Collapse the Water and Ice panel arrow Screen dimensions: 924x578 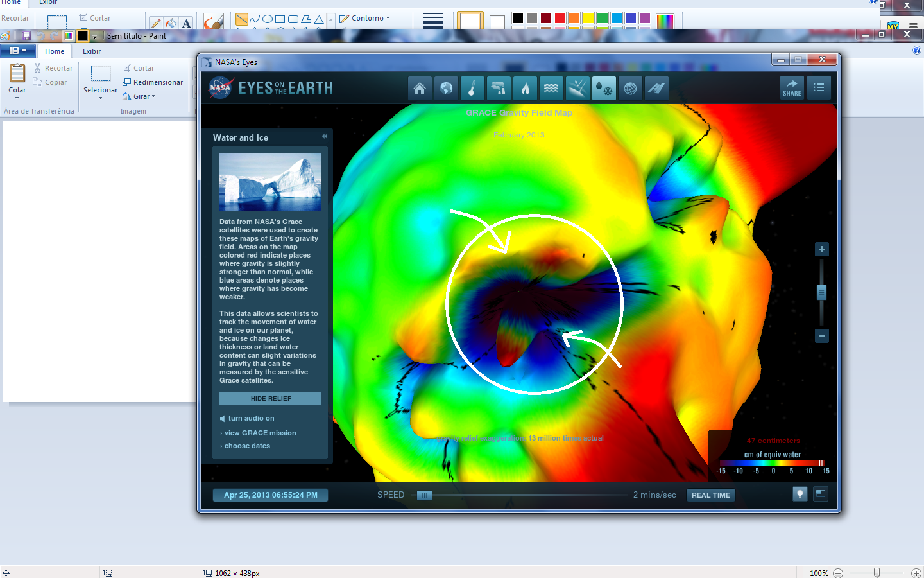[x=325, y=136]
